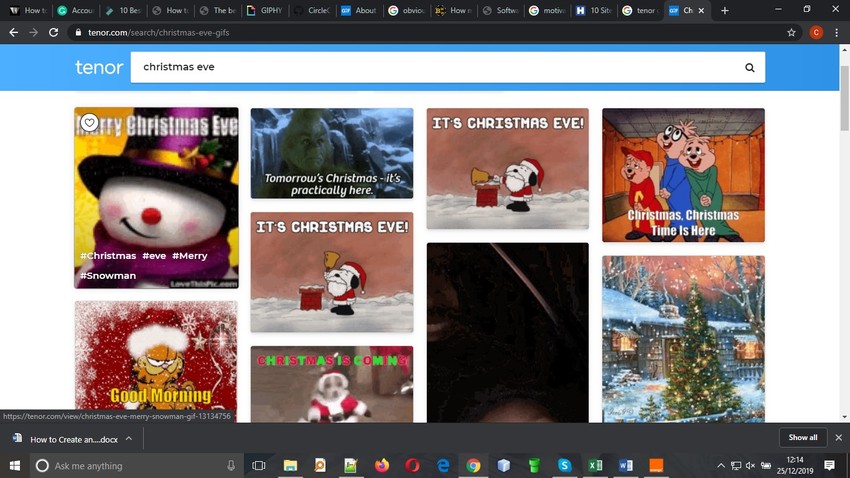Click the #Merry hashtag

pos(190,255)
